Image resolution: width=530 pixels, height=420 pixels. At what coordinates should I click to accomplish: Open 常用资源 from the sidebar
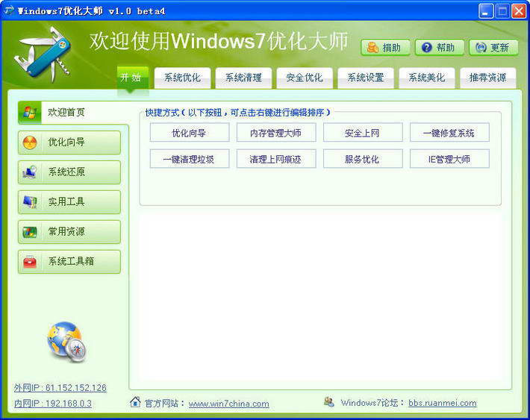[69, 232]
